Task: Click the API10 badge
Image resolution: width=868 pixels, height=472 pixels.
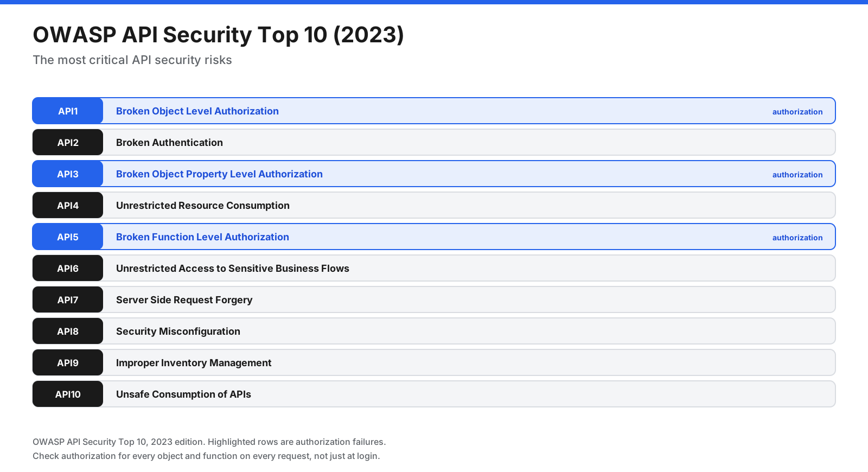Action: [68, 394]
